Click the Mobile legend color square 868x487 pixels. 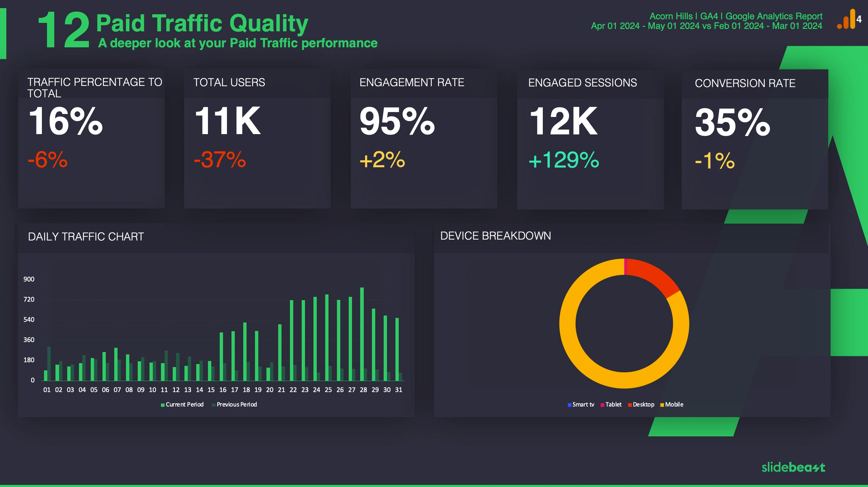pyautogui.click(x=662, y=405)
